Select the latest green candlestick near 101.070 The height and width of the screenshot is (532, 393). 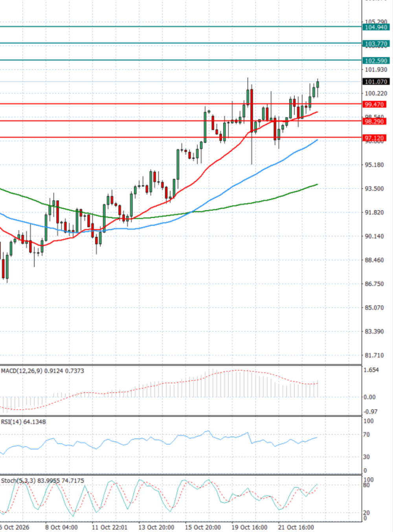(x=318, y=85)
